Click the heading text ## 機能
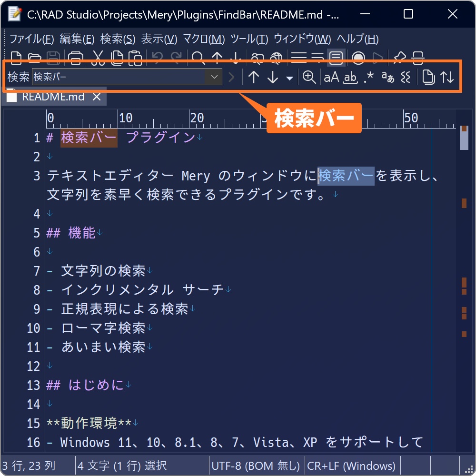Viewport: 476px width, 476px height. (71, 233)
